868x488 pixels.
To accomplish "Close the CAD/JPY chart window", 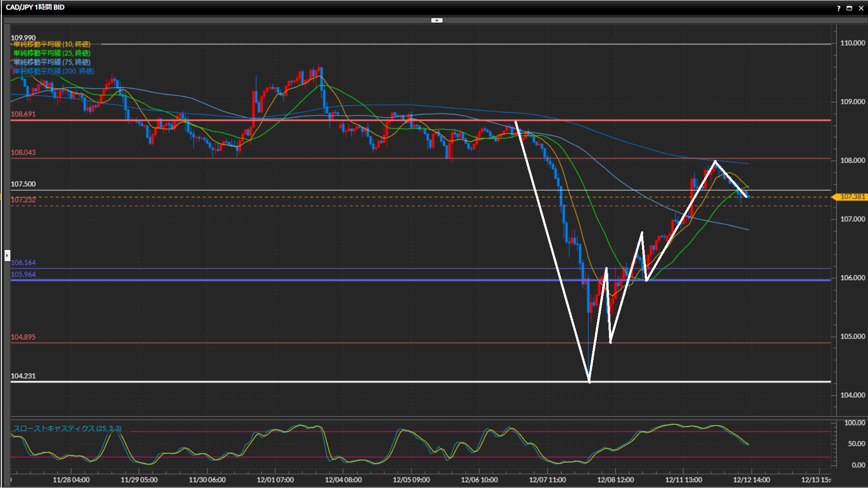I will click(861, 8).
